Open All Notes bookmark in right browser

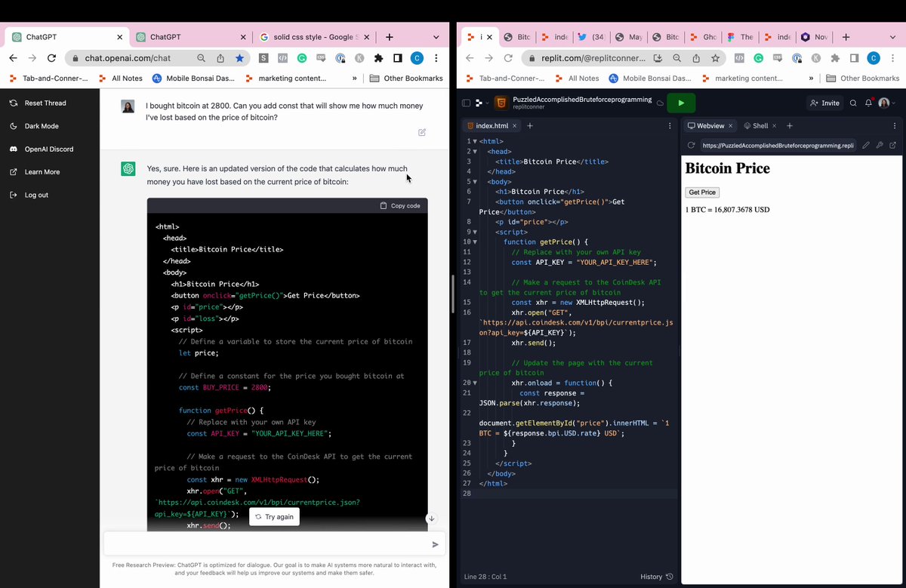[x=578, y=78]
